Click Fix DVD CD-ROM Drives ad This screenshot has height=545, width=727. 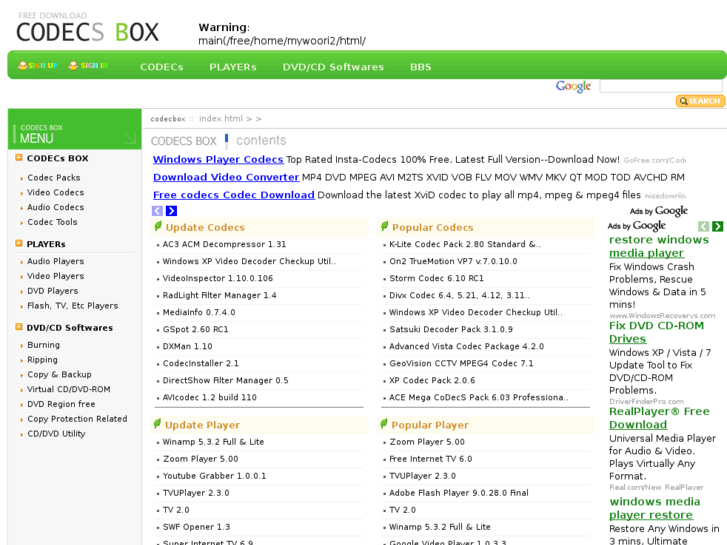pyautogui.click(x=656, y=332)
